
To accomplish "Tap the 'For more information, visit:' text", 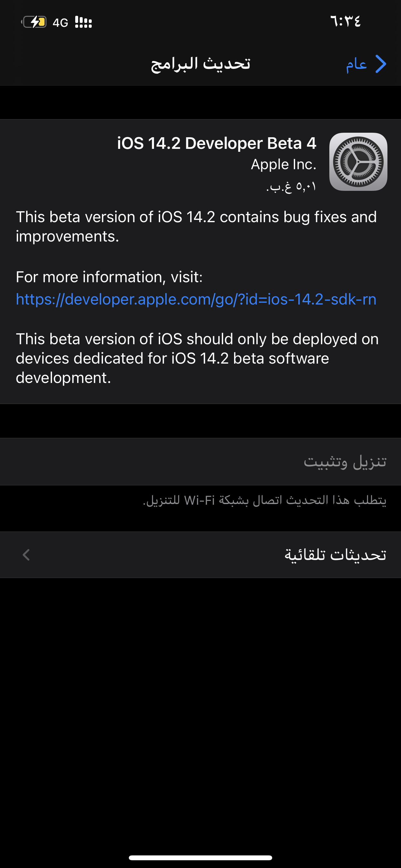I will coord(109,277).
